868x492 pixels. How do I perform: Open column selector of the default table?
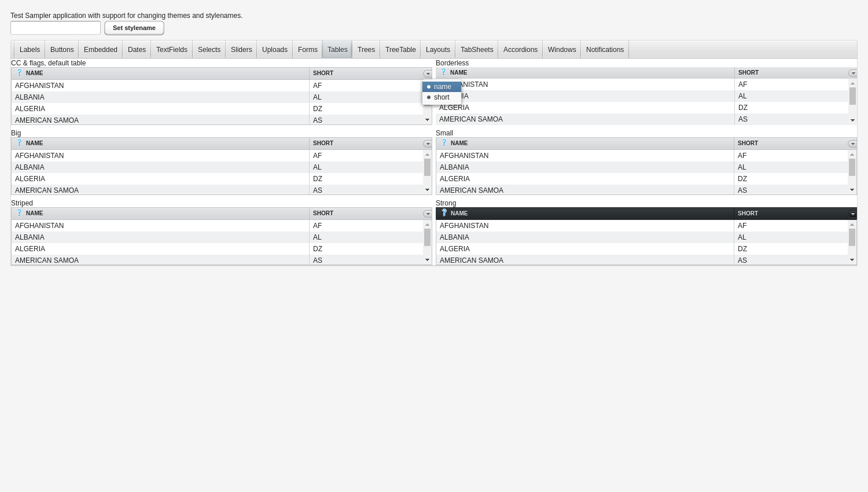(x=428, y=74)
